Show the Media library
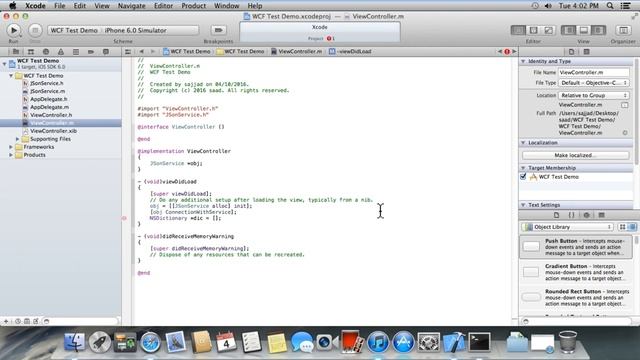 click(x=601, y=215)
